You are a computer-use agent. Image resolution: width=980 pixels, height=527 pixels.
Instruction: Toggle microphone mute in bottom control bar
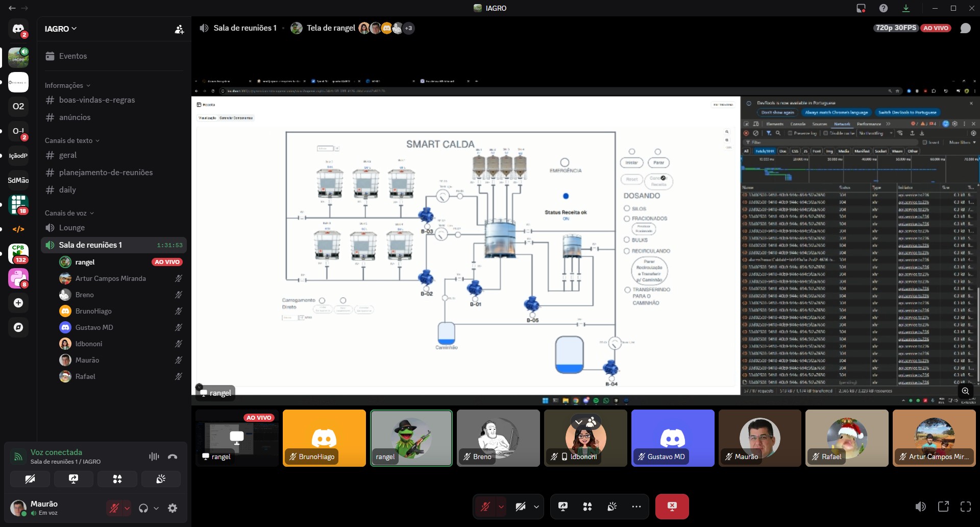tap(485, 507)
